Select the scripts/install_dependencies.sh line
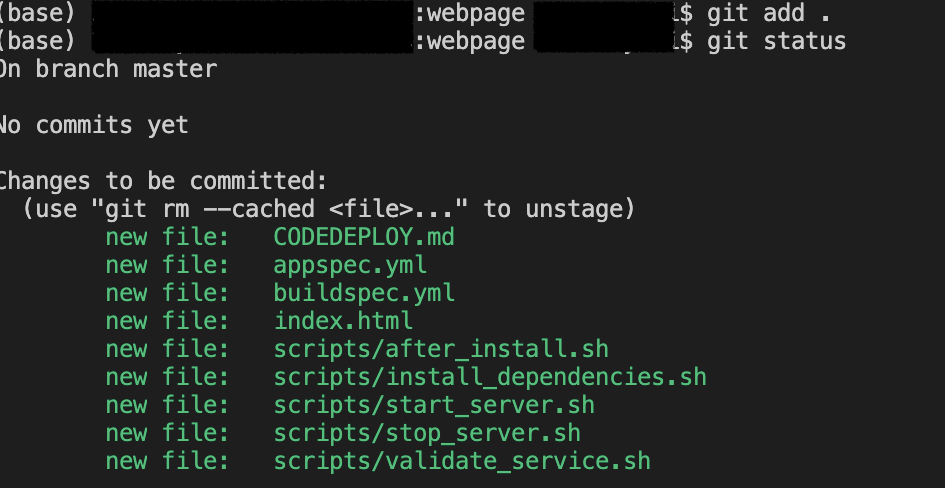The width and height of the screenshot is (945, 488). [490, 377]
